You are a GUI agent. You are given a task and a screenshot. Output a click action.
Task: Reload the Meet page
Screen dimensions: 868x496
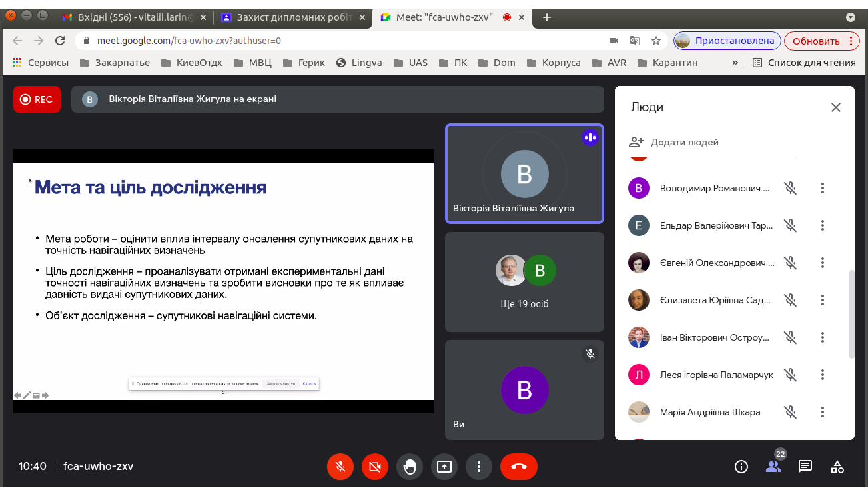tap(60, 41)
